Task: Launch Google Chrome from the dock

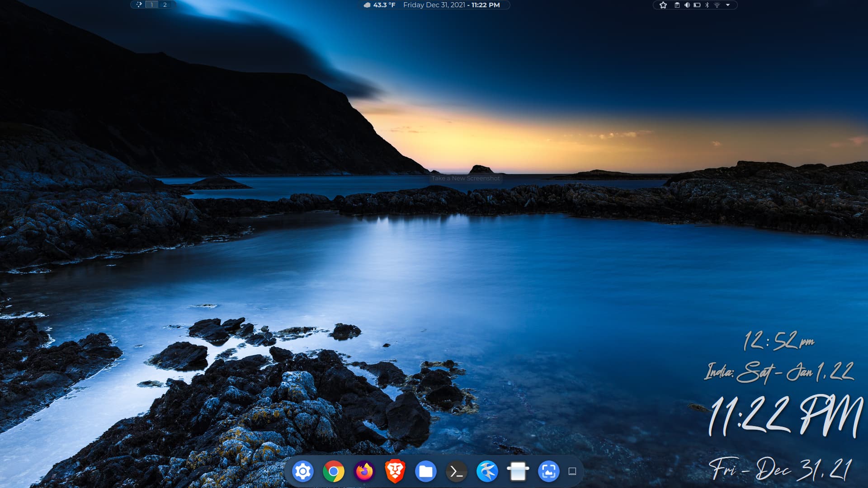Action: 334,471
